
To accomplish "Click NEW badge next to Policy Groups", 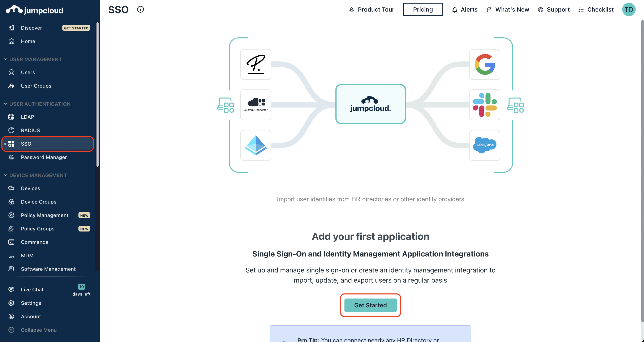I will pos(84,229).
